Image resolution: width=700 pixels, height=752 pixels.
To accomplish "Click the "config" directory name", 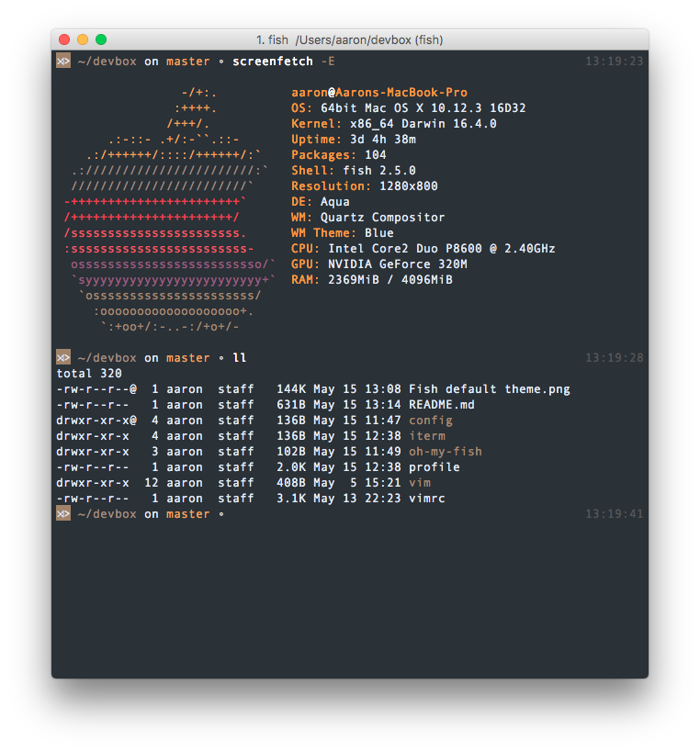I will point(431,421).
